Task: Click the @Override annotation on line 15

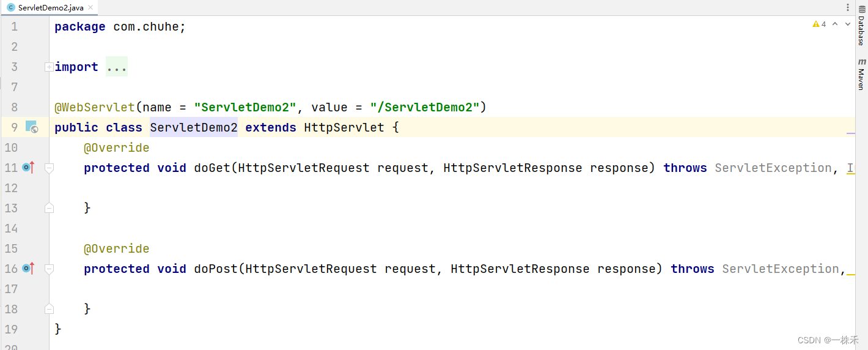Action: tap(117, 248)
